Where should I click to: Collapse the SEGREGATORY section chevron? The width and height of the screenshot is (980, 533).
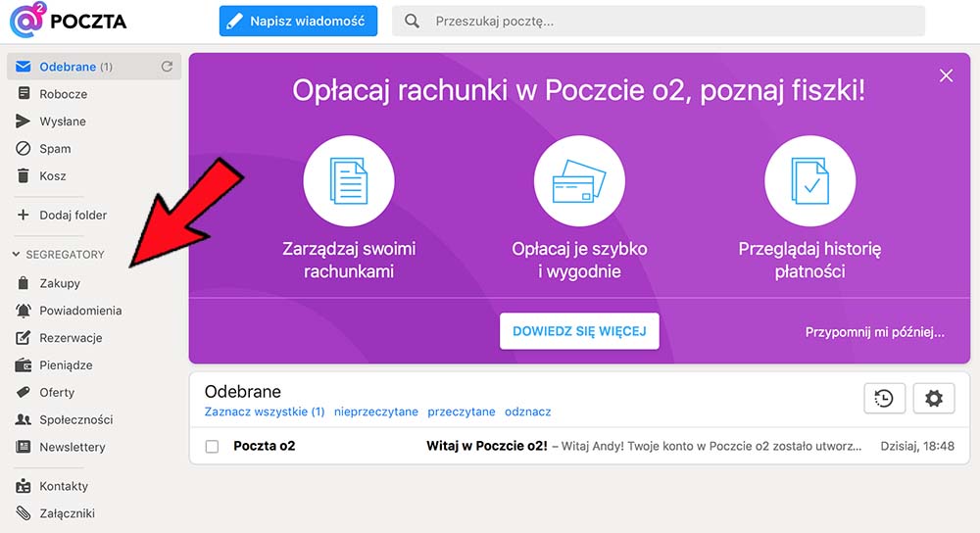(17, 255)
